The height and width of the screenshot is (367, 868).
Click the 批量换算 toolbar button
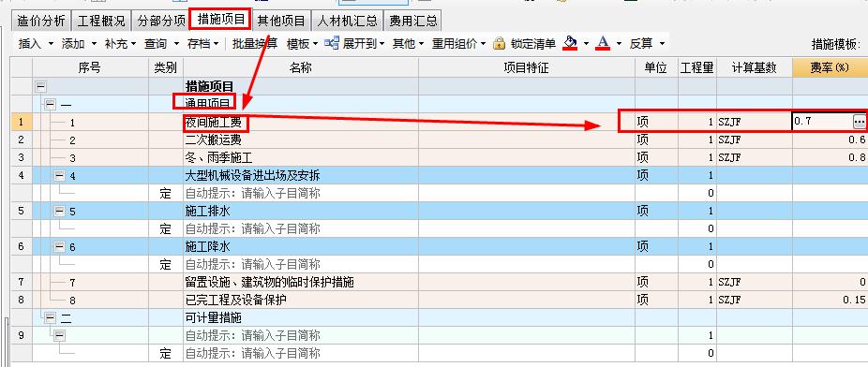(255, 44)
